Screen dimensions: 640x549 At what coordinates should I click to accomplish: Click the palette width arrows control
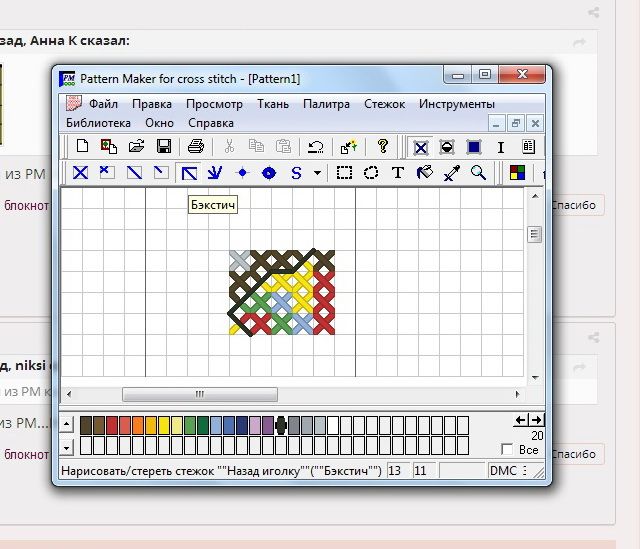pyautogui.click(x=528, y=420)
